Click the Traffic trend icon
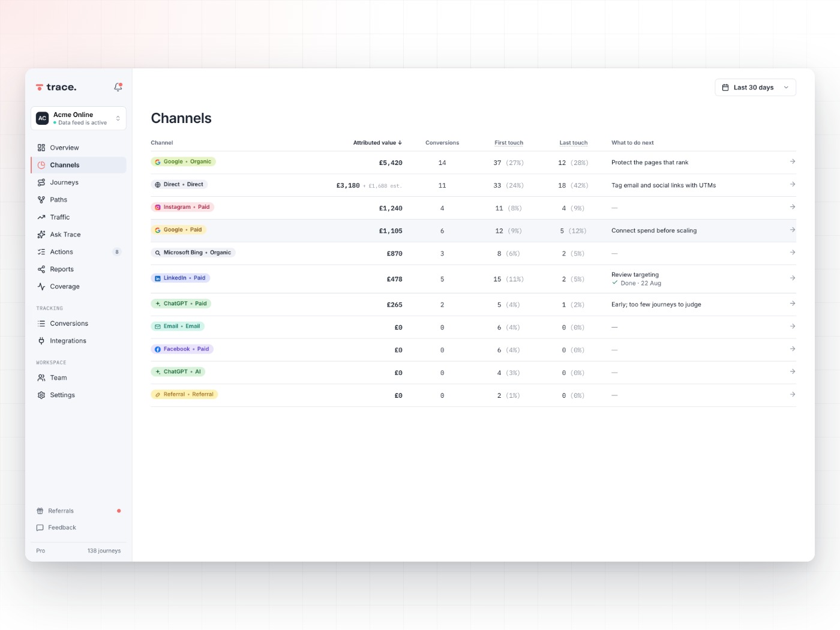The width and height of the screenshot is (840, 630). [41, 217]
